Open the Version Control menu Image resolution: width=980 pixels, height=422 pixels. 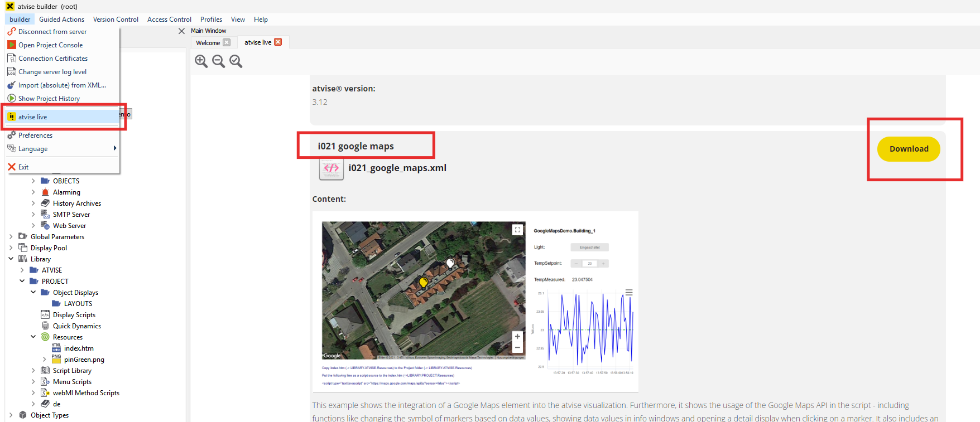coord(116,19)
